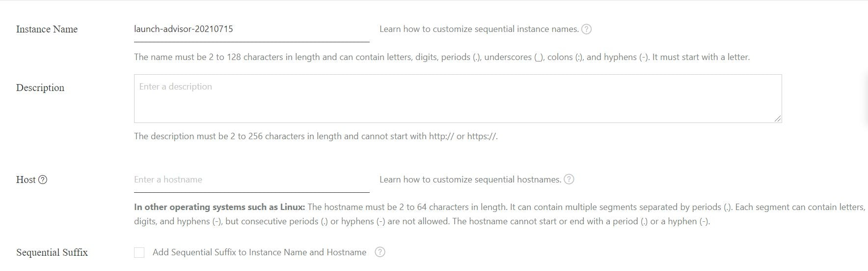The width and height of the screenshot is (868, 271).
Task: Click the help icon beside sequential instance names link
Action: tap(586, 29)
